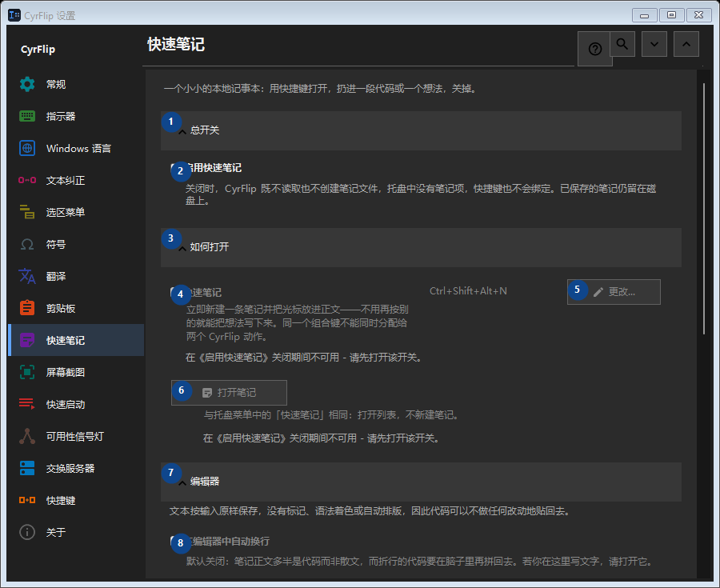This screenshot has height=588, width=720.
Task: Click the Windows 语言 globe icon
Action: 27,148
